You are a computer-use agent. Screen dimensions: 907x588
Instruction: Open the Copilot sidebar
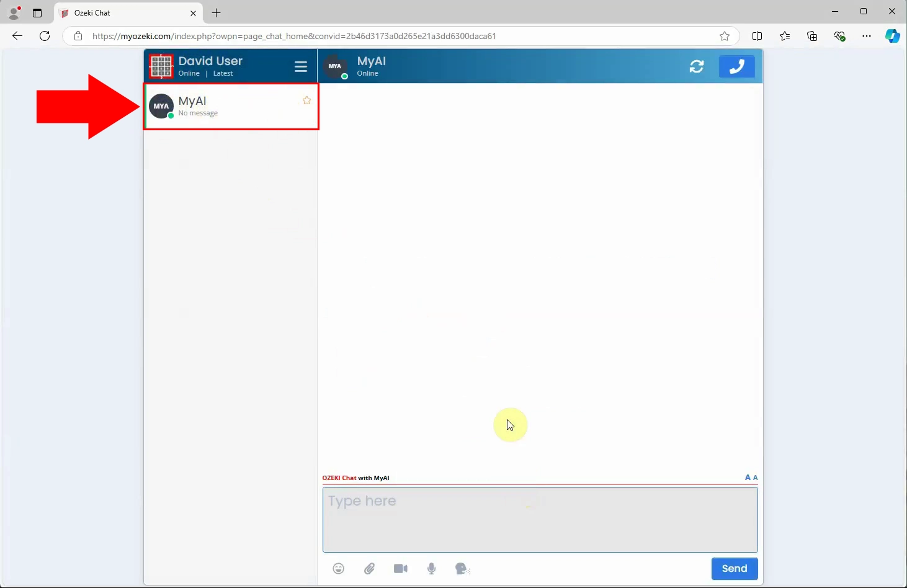coord(893,36)
